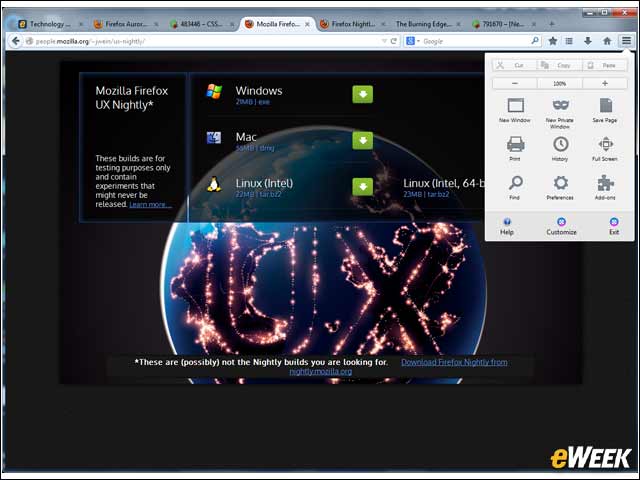Viewport: 640px width, 480px height.
Task: Go back with the back arrow
Action: click(x=16, y=41)
